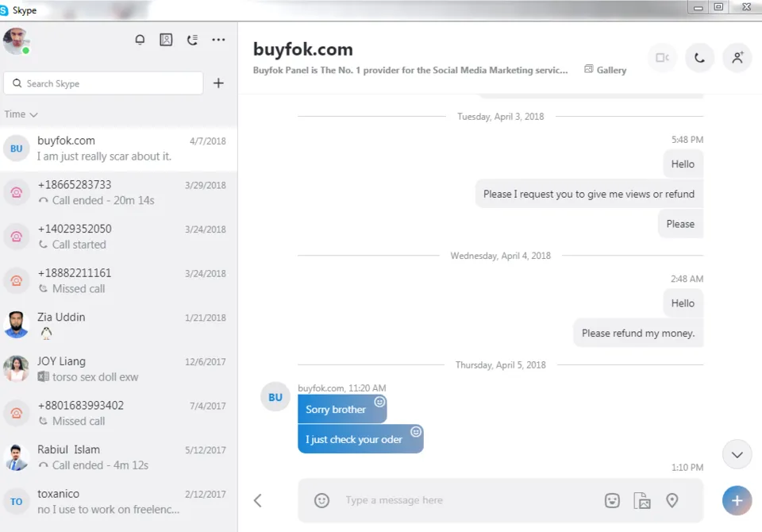Click the 'Sorry brother' message bubble

(342, 410)
